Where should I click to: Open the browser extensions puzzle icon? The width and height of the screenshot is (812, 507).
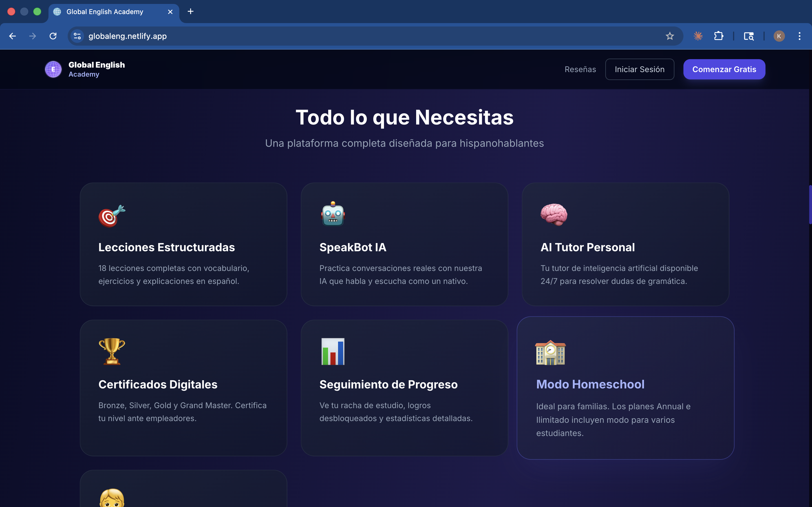pyautogui.click(x=718, y=36)
